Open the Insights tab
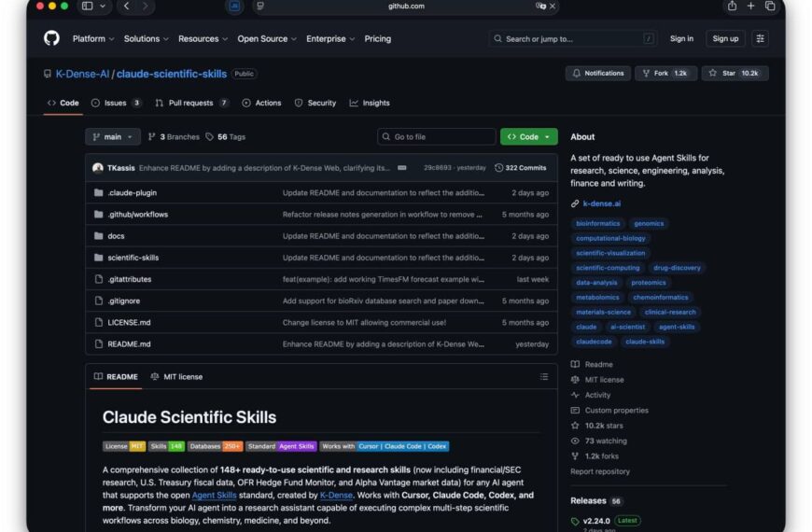This screenshot has height=532, width=812. [x=370, y=103]
